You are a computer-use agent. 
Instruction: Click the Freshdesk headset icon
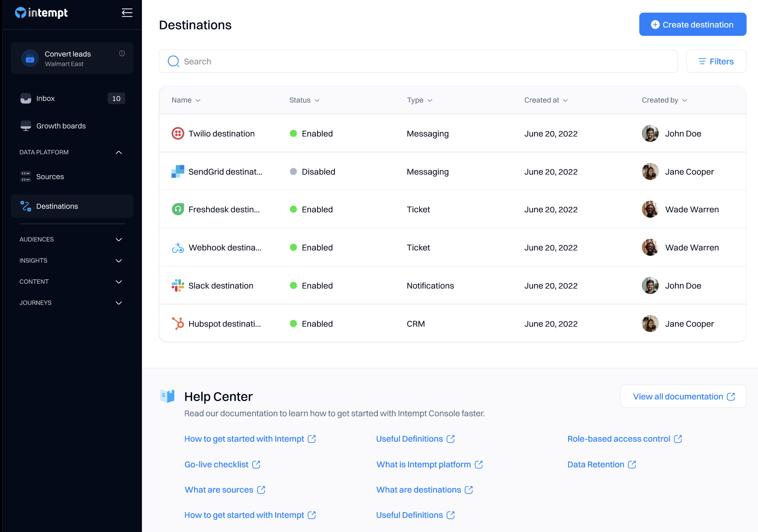[x=178, y=209]
